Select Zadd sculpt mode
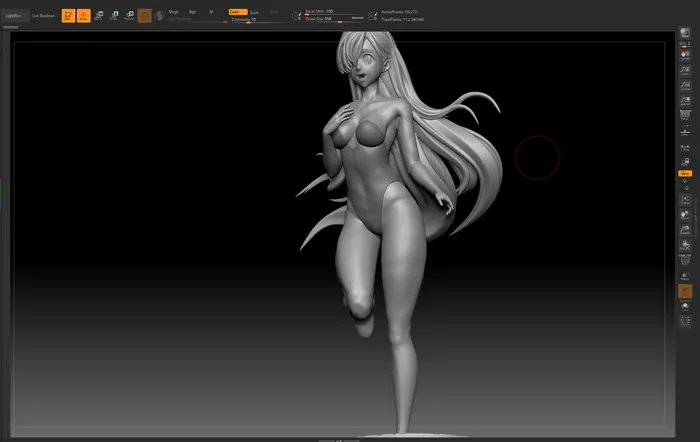 tap(237, 12)
